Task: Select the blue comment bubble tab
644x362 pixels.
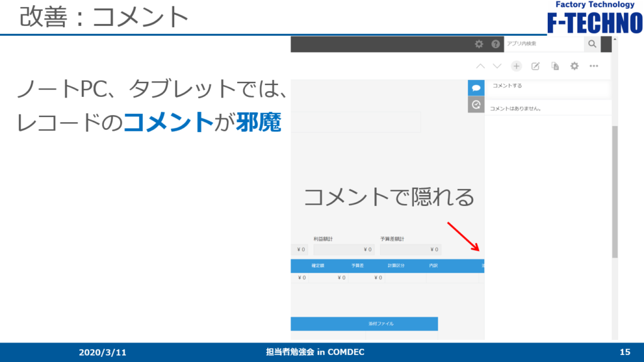Action: click(x=476, y=88)
